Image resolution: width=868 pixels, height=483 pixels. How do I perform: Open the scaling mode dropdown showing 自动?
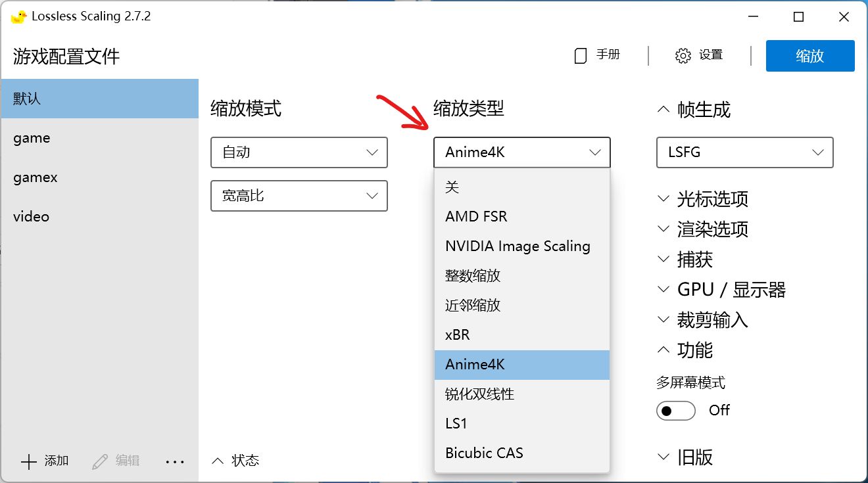pyautogui.click(x=299, y=152)
